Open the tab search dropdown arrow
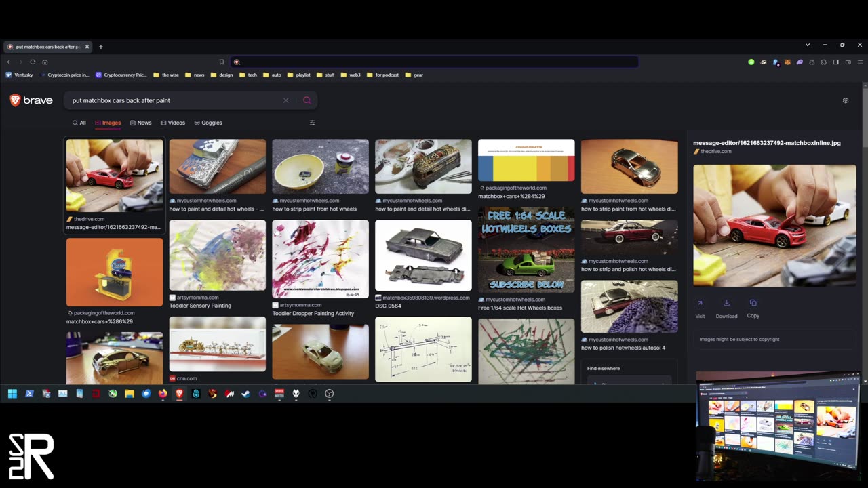 808,45
